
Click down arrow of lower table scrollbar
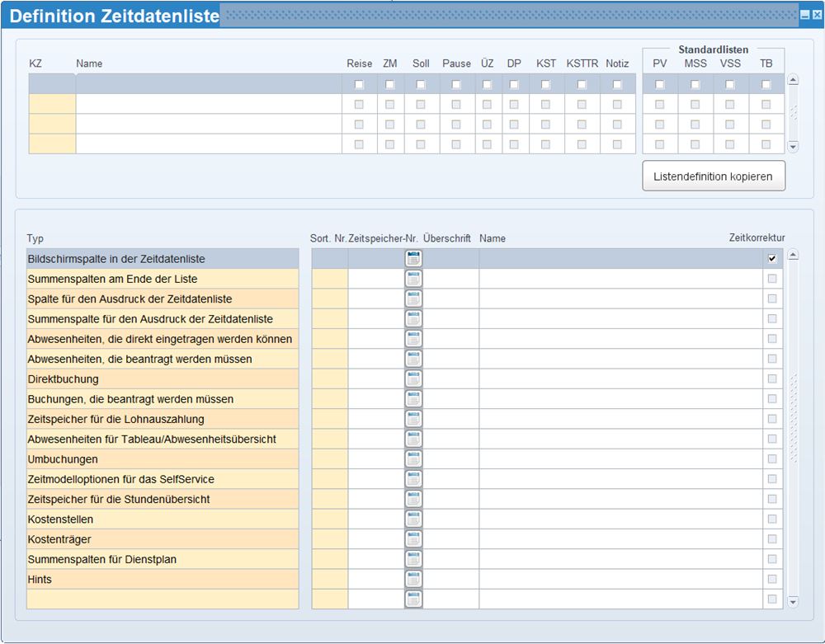point(793,601)
